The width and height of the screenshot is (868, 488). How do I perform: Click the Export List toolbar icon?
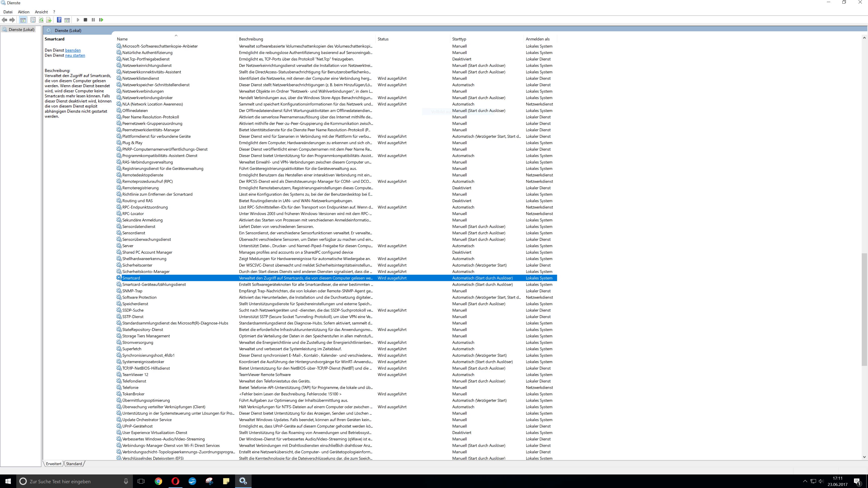click(x=49, y=20)
